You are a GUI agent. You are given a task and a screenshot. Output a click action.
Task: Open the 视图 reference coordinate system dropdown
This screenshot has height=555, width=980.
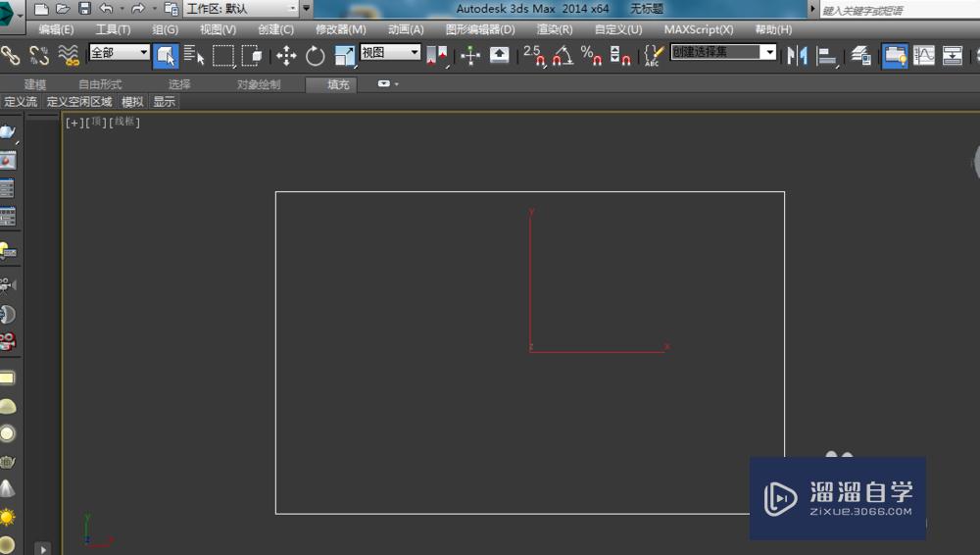(x=390, y=53)
